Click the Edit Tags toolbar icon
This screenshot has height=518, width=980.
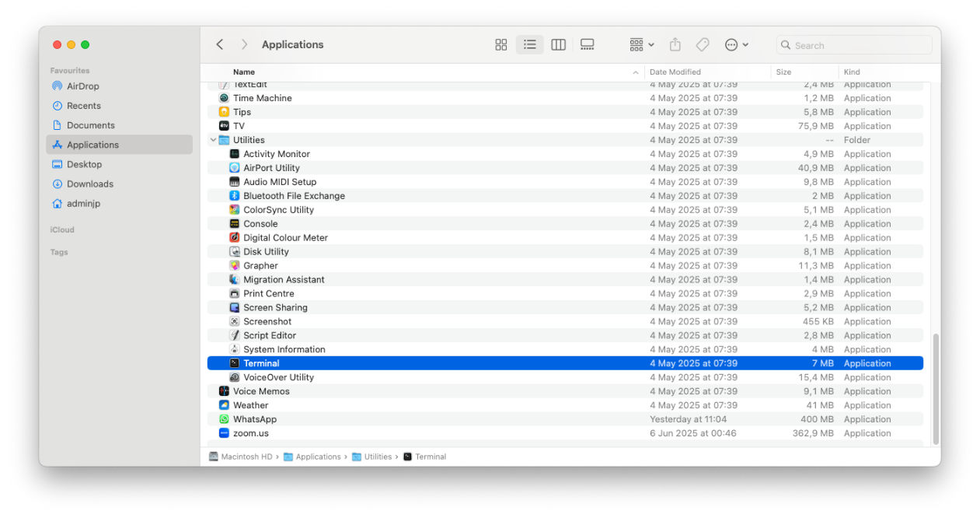tap(703, 45)
